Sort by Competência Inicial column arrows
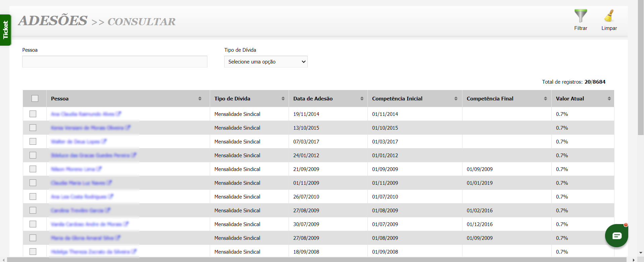The height and width of the screenshot is (262, 644). click(x=456, y=99)
